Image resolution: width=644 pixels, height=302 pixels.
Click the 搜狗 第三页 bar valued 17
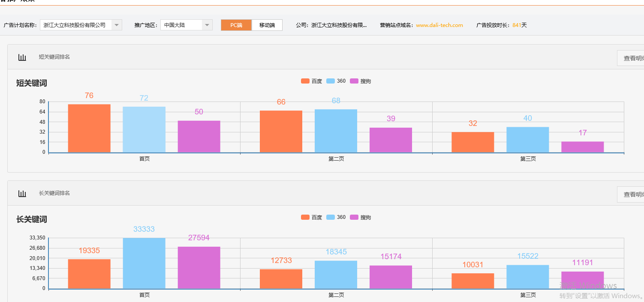point(582,147)
